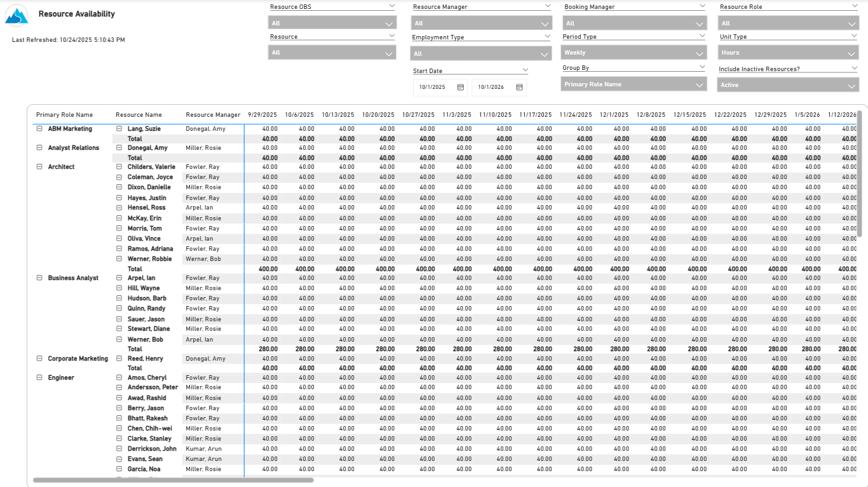The height and width of the screenshot is (487, 868).
Task: Collapse the Reed, Henry resource row
Action: pyautogui.click(x=119, y=359)
